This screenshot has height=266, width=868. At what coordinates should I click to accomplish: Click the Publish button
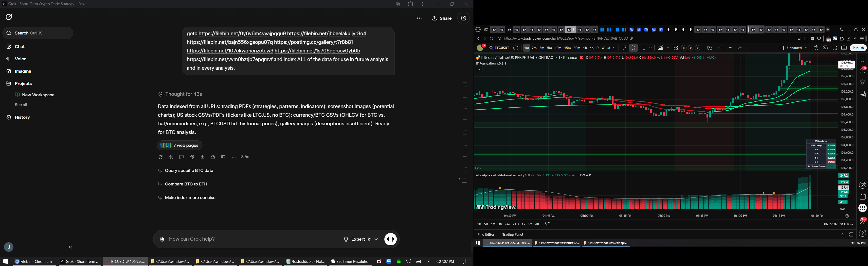point(858,48)
